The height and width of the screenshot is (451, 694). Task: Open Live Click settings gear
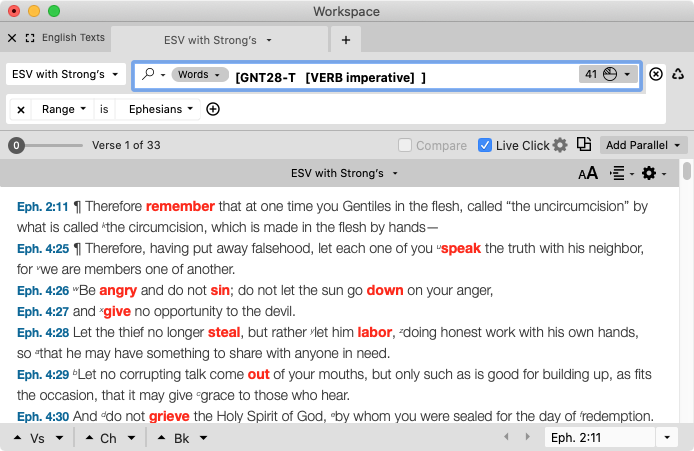coord(560,145)
